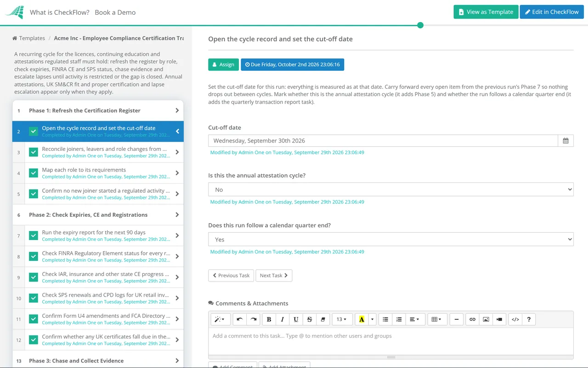Click the magic wand style tool
This screenshot has height=368, width=588.
click(220, 319)
